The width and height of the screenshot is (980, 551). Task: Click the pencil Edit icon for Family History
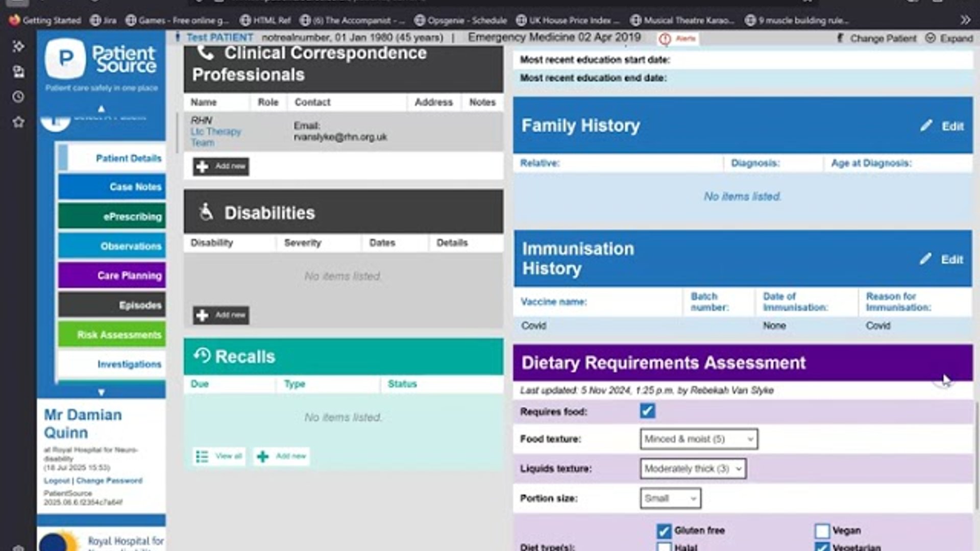tap(926, 126)
